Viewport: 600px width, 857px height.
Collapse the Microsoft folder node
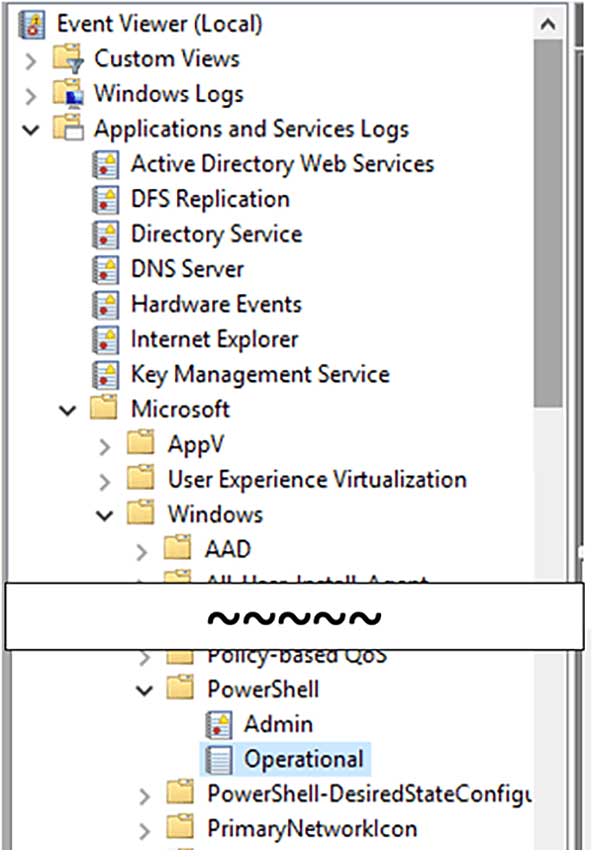68,410
